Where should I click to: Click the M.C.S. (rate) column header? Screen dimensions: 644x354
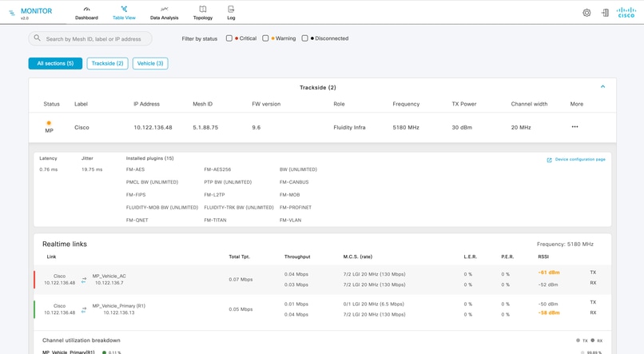pos(357,257)
